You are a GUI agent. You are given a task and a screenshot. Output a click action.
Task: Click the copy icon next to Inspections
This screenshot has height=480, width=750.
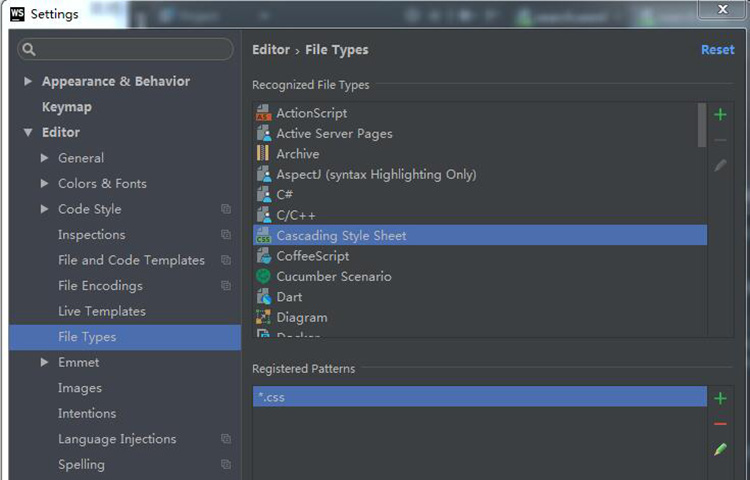226,234
